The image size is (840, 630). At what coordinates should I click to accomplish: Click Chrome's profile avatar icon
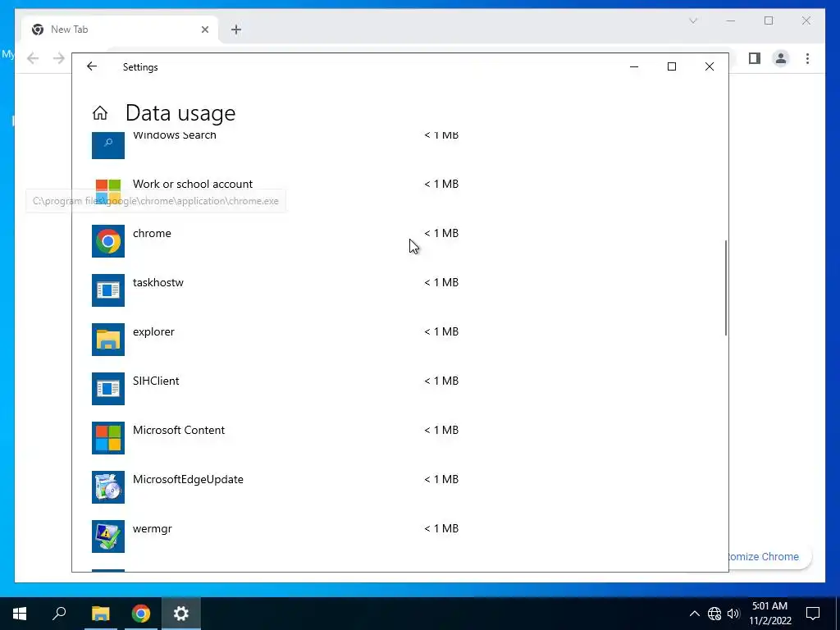point(781,58)
